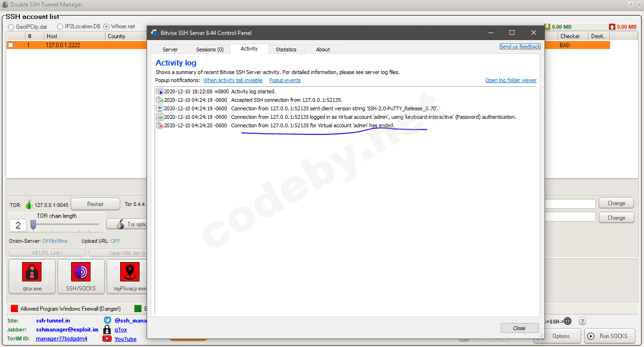The image size is (644, 347).
Task: Click the Tor onion icon beside 127.0.0.1:9045
Action: (29, 205)
